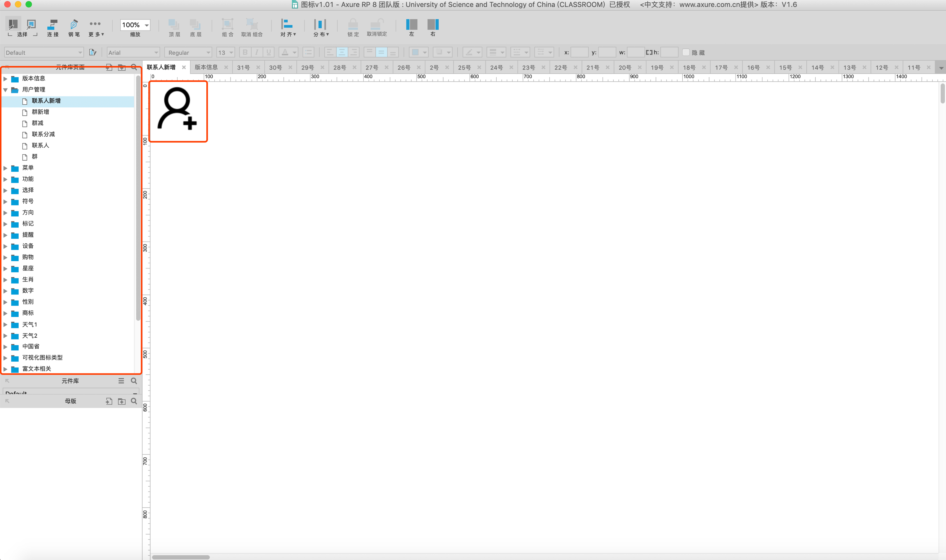Switch to the 26号 tab
The image size is (946, 560).
pyautogui.click(x=404, y=67)
